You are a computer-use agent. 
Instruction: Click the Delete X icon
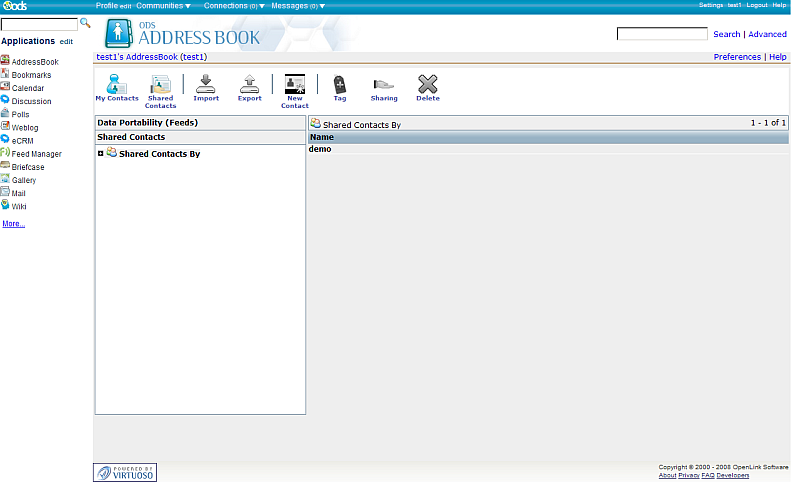[x=428, y=86]
